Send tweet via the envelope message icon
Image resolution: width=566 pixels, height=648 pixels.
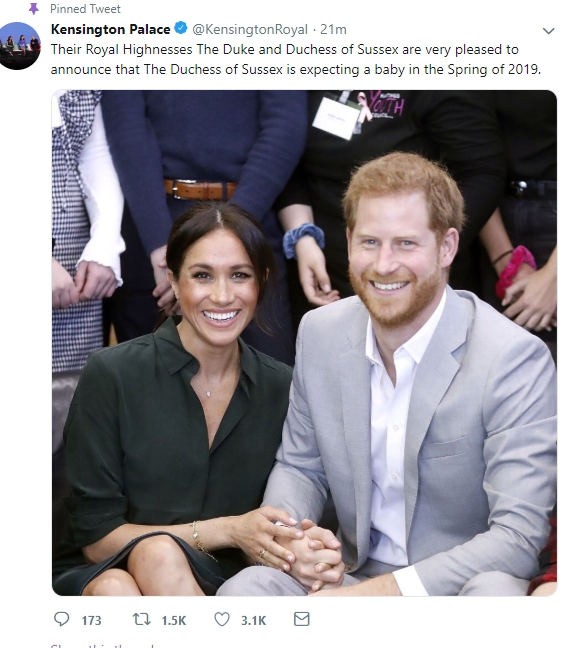(x=302, y=619)
